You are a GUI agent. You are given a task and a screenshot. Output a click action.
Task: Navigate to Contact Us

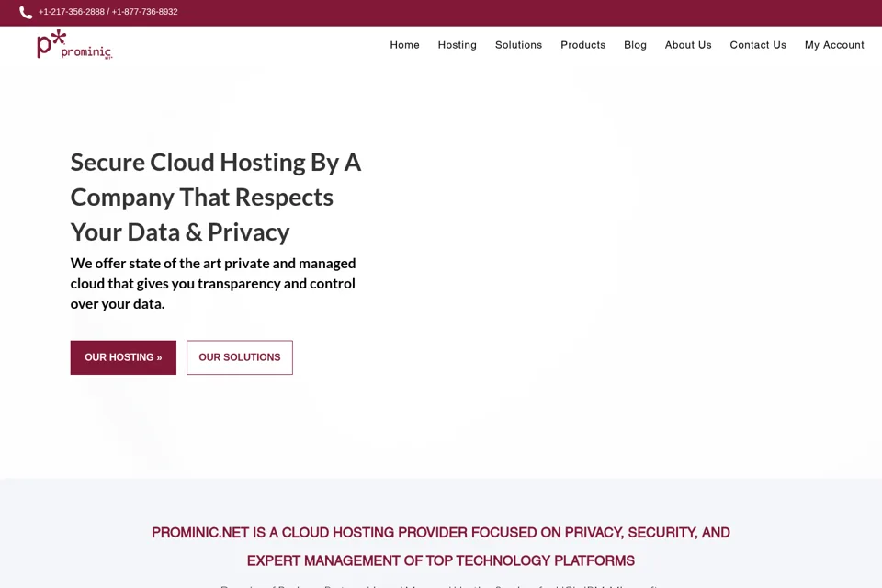(758, 45)
